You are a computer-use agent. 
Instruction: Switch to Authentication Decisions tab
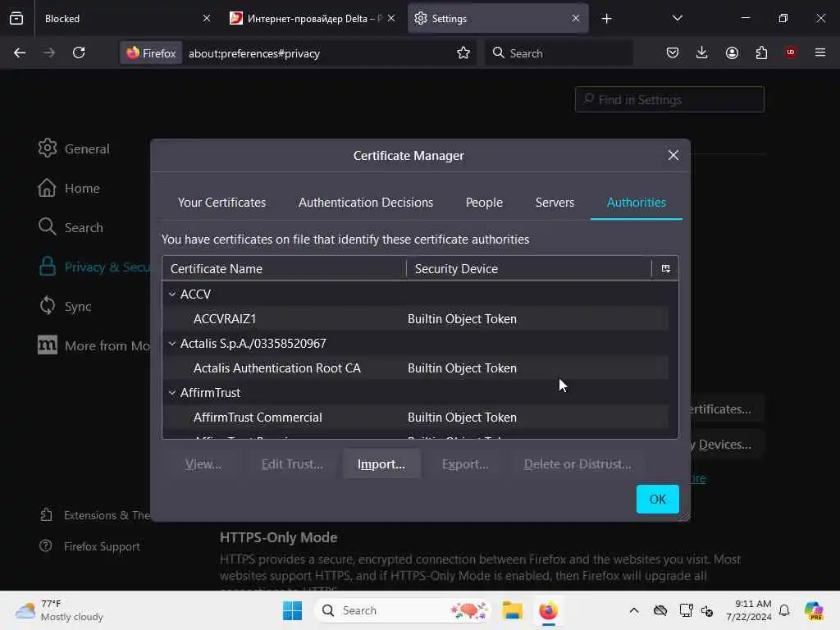pos(366,203)
